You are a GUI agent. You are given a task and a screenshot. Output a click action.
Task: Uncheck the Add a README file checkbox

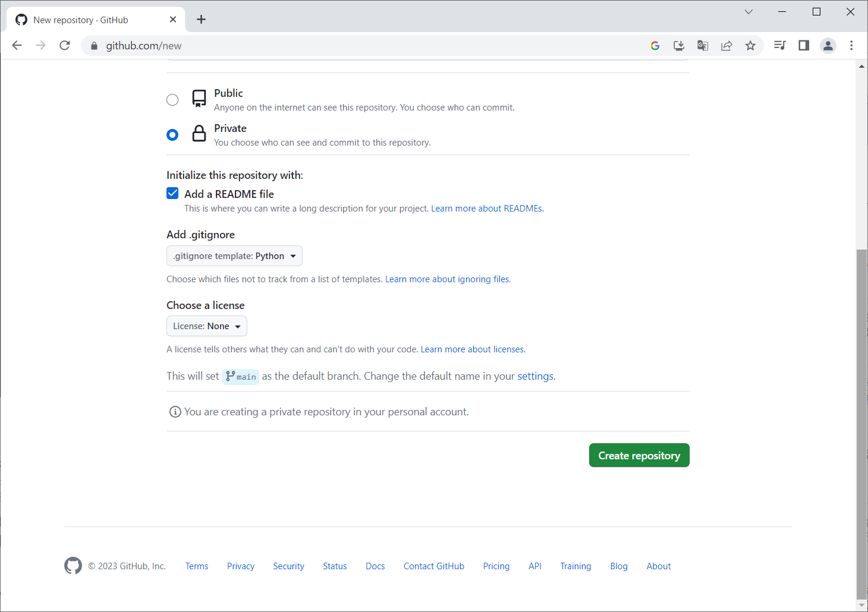pyautogui.click(x=172, y=194)
